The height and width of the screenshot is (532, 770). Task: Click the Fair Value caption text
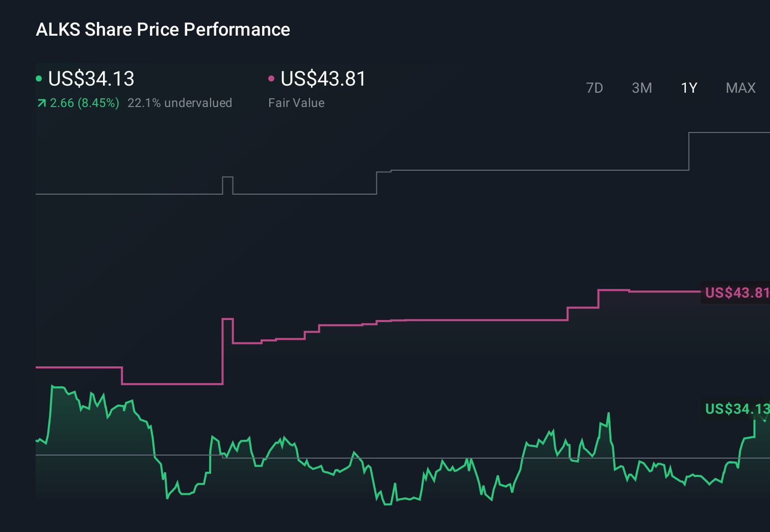pos(296,102)
